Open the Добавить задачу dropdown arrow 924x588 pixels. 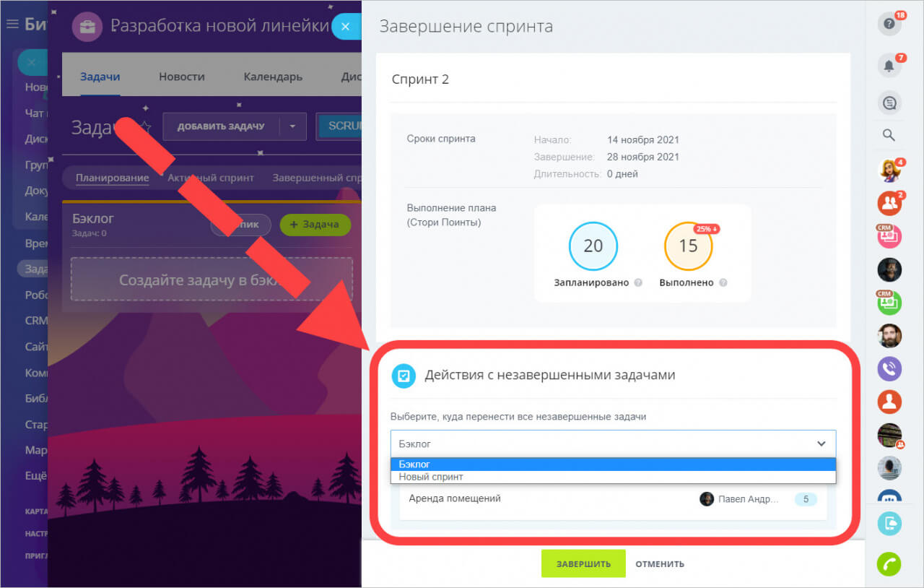pos(292,126)
